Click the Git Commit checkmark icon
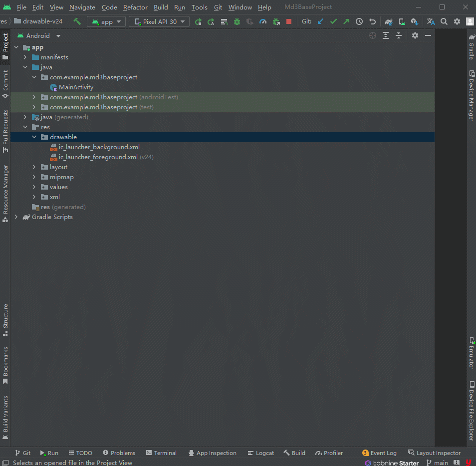Image resolution: width=476 pixels, height=466 pixels. [333, 21]
